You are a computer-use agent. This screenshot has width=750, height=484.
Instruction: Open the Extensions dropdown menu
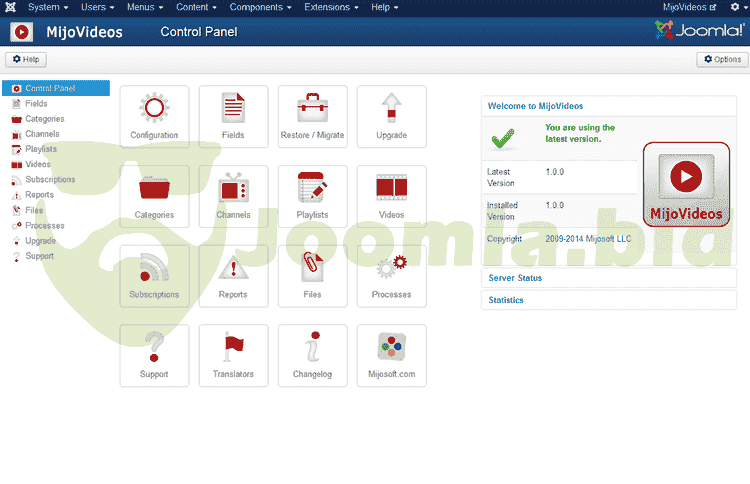(x=332, y=7)
